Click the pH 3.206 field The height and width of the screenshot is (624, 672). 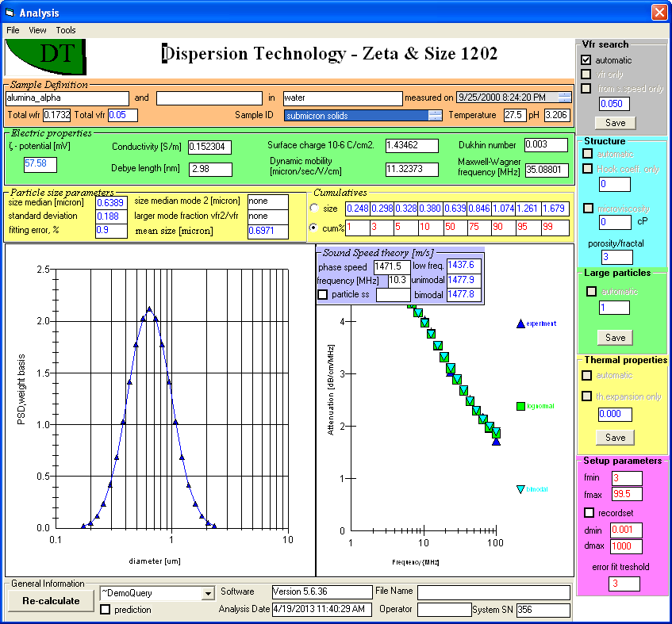(557, 115)
